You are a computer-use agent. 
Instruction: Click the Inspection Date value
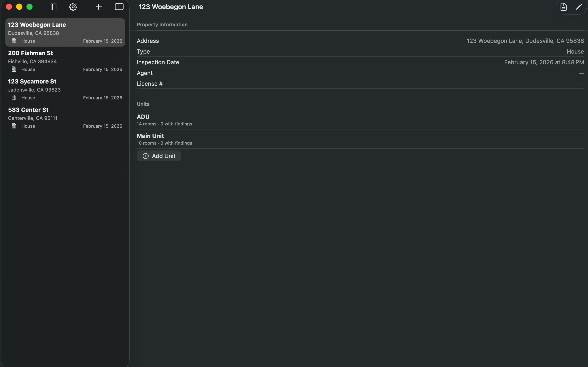[544, 62]
